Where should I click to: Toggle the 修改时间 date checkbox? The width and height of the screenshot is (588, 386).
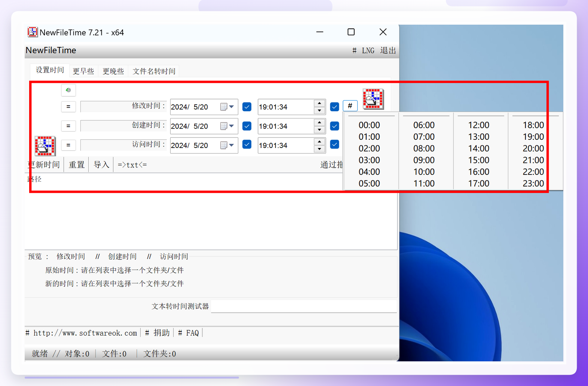click(x=247, y=107)
